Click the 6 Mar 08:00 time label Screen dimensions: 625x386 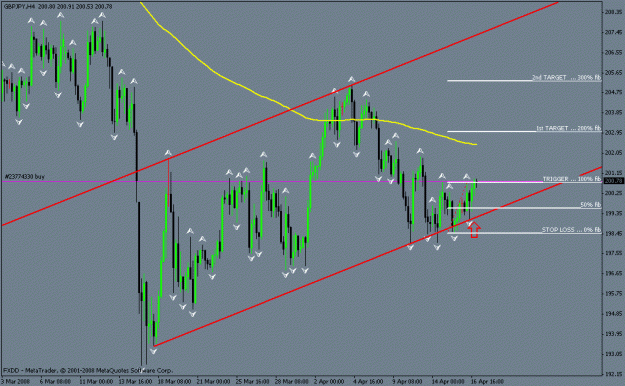pyautogui.click(x=55, y=382)
